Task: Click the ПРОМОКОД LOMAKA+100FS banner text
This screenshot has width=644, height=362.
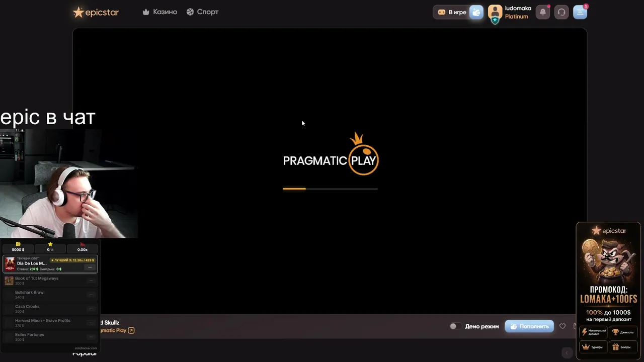Action: [609, 295]
